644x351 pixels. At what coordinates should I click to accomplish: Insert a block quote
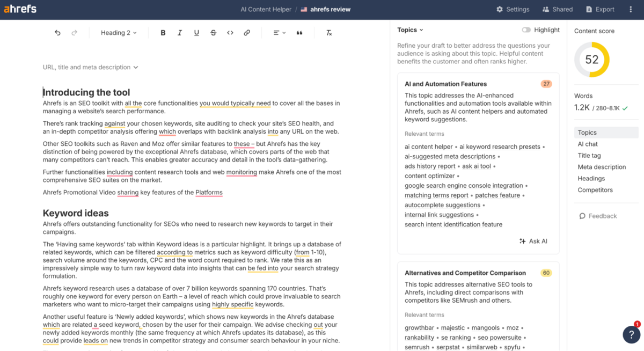click(299, 33)
